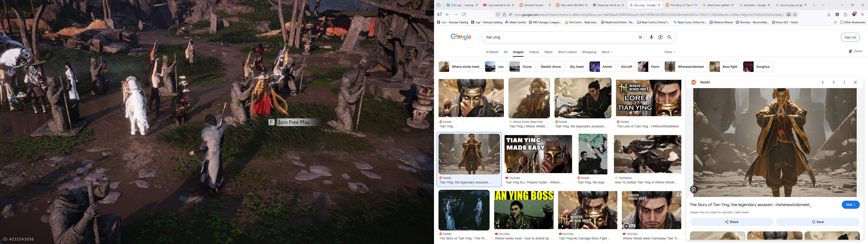This screenshot has width=868, height=244.
Task: Expand the More search filters dropdown
Action: point(607,52)
